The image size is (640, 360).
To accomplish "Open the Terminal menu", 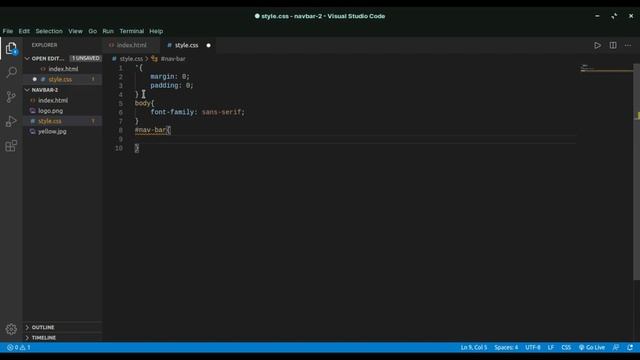I will pos(131,31).
